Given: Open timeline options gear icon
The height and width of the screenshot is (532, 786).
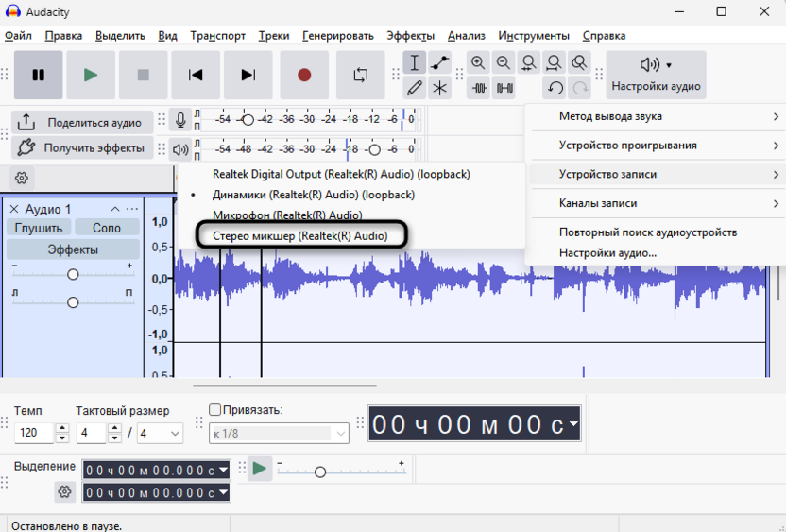Looking at the screenshot, I should pyautogui.click(x=22, y=178).
